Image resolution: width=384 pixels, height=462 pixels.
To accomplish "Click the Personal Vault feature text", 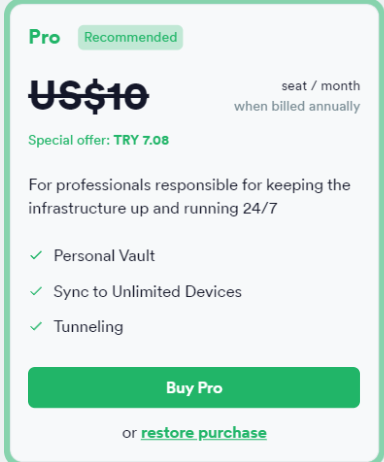I will coord(104,256).
